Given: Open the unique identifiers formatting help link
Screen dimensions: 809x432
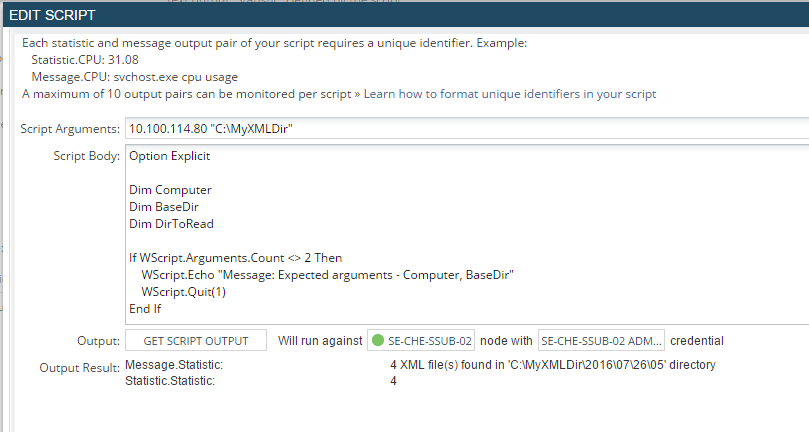Looking at the screenshot, I should 510,94.
